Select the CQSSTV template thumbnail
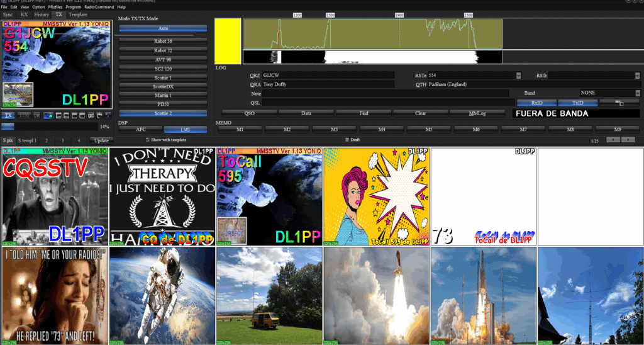Image resolution: width=644 pixels, height=345 pixels. 55,196
